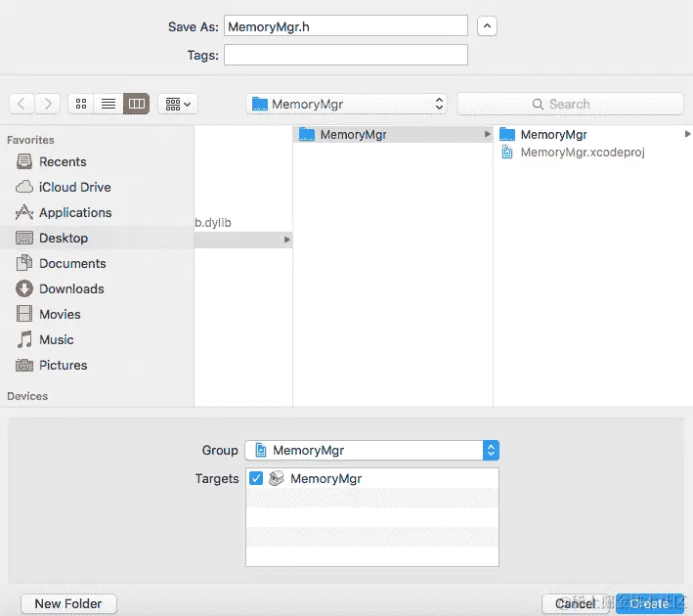This screenshot has height=616, width=693.
Task: Select the MemoryMgr folder in the middle column
Action: click(x=393, y=134)
